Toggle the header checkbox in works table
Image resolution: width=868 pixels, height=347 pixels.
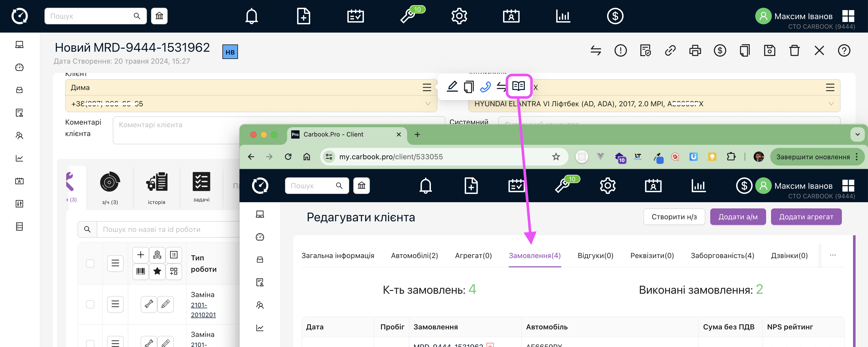coord(90,263)
